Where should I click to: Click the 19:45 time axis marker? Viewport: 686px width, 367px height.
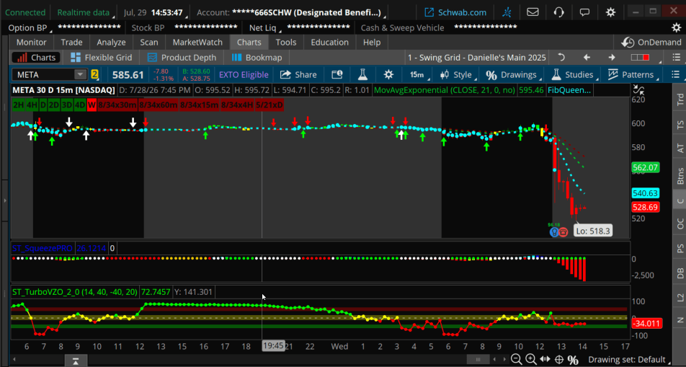pyautogui.click(x=273, y=346)
